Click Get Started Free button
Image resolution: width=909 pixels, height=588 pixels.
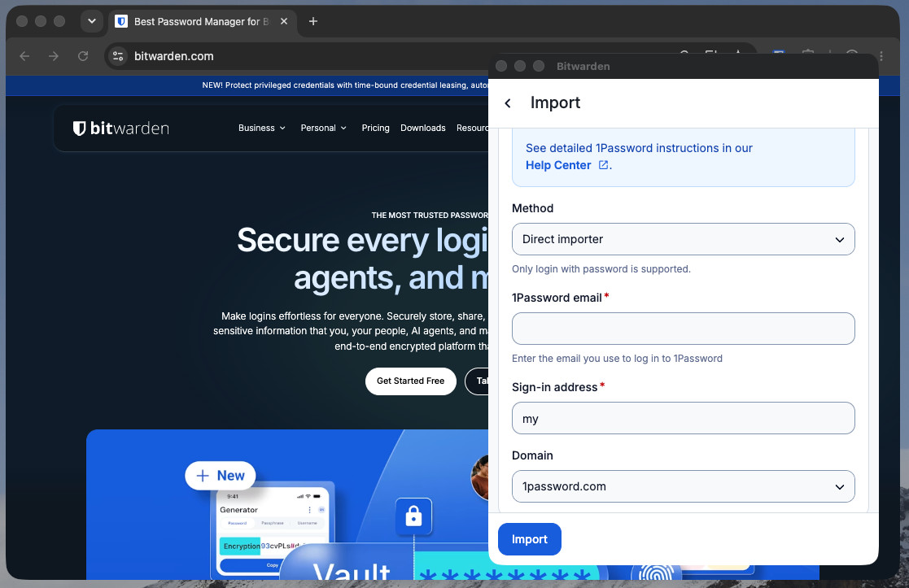[x=410, y=381]
